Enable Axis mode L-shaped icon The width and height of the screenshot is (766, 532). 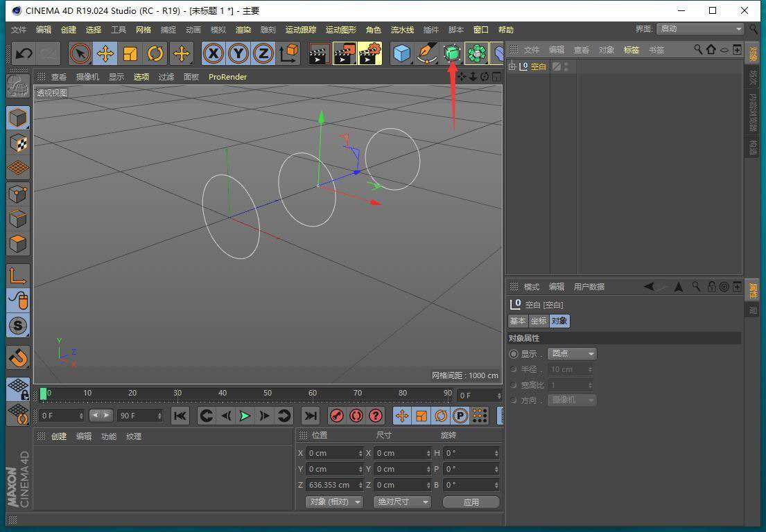tap(18, 276)
